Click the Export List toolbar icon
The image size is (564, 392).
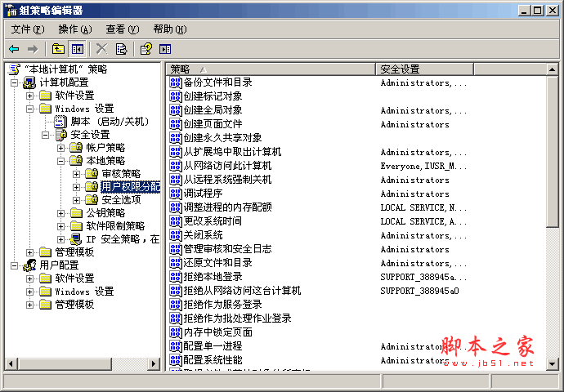pos(121,49)
